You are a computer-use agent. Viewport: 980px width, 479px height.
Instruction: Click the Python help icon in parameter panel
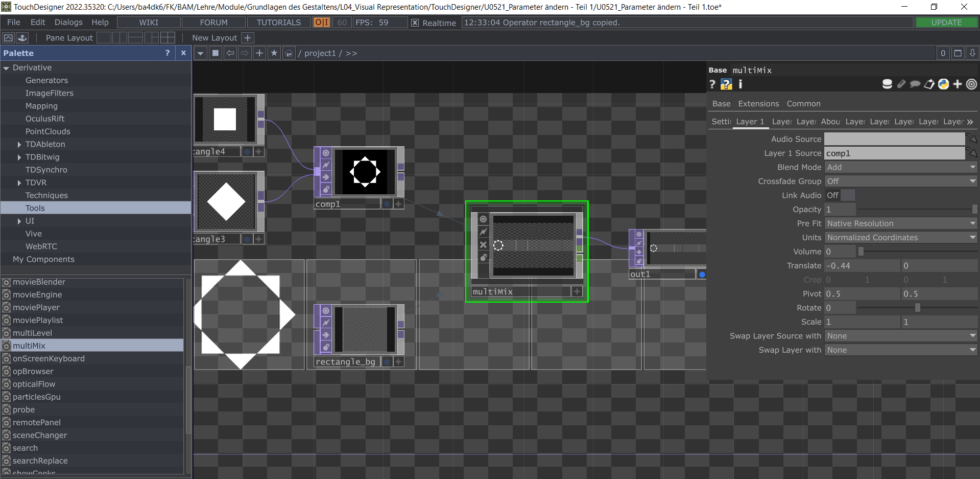click(x=726, y=84)
